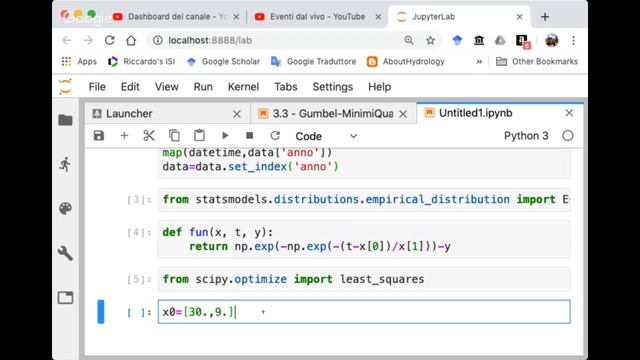Open the Run menu
Viewport: 640px width, 360px height.
[203, 87]
